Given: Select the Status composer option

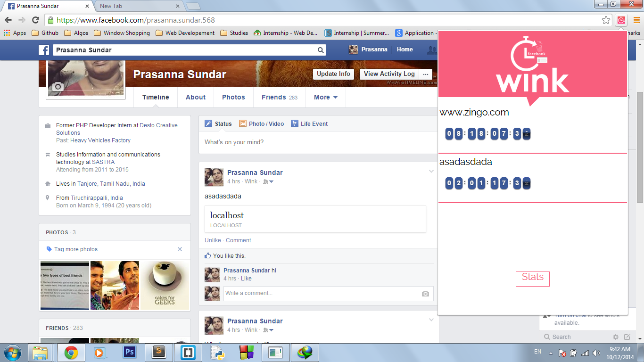Looking at the screenshot, I should coord(218,124).
